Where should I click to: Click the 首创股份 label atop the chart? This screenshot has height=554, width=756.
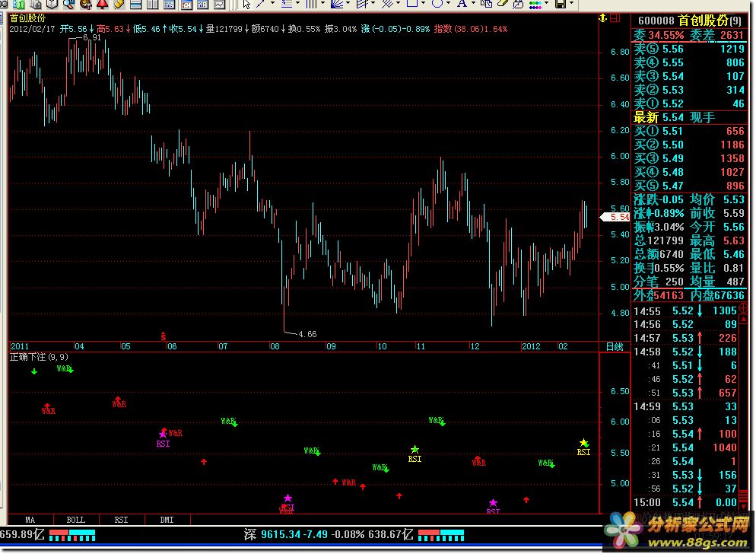coord(28,18)
